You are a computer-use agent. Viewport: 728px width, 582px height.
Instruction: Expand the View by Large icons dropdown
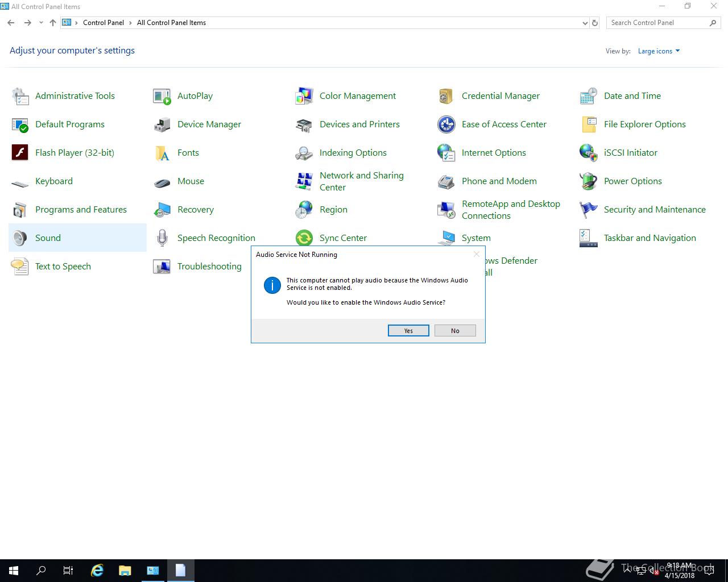coord(659,51)
